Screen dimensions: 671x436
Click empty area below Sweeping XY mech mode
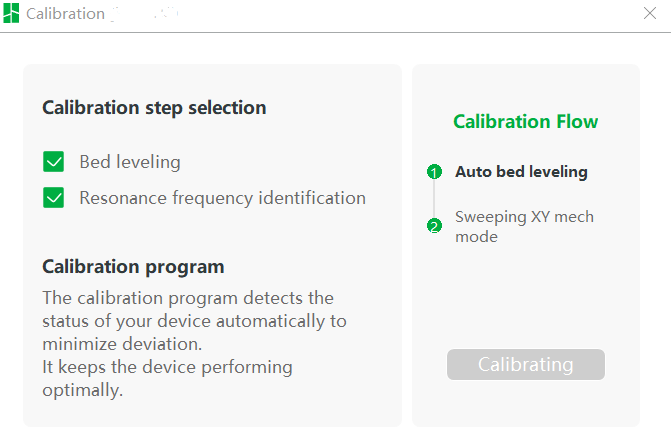click(526, 295)
